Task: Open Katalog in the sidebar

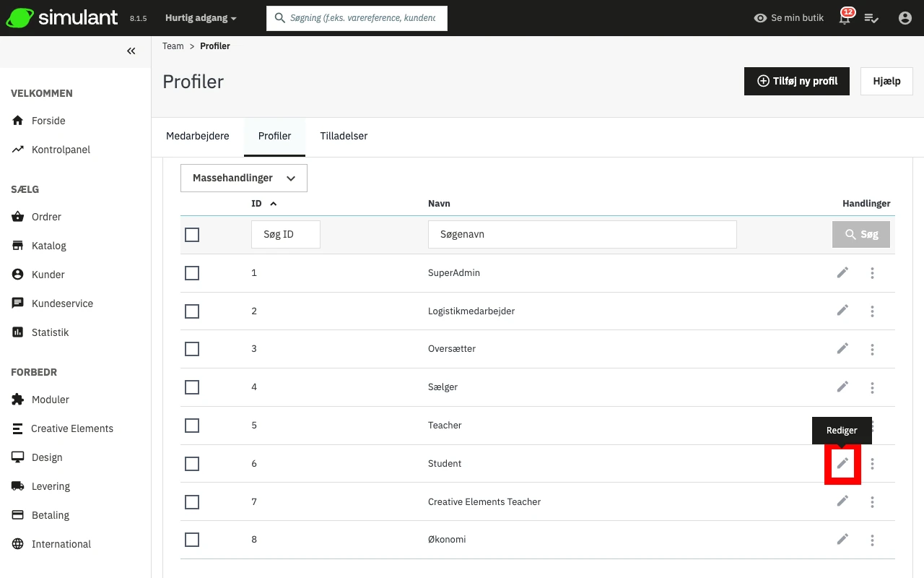Action: 48,246
